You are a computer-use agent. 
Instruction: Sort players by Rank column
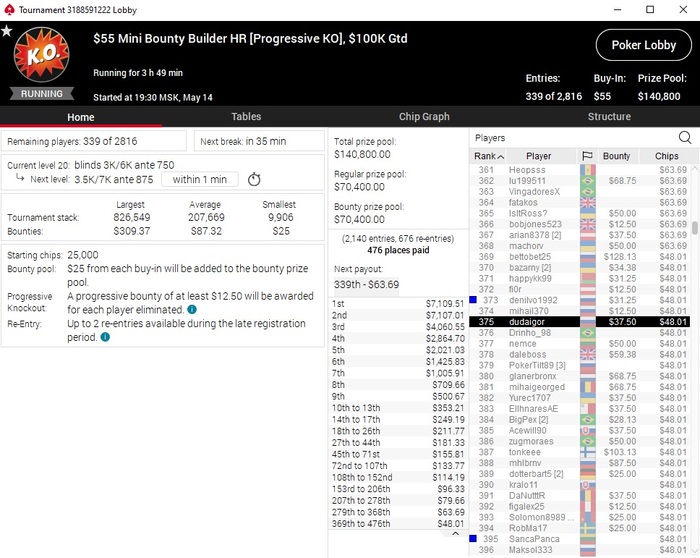pyautogui.click(x=488, y=156)
